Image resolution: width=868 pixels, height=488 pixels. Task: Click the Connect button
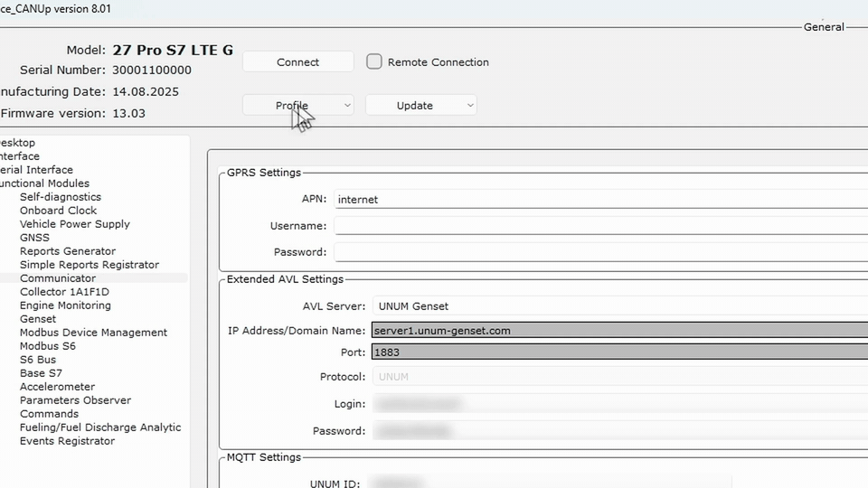click(x=297, y=62)
